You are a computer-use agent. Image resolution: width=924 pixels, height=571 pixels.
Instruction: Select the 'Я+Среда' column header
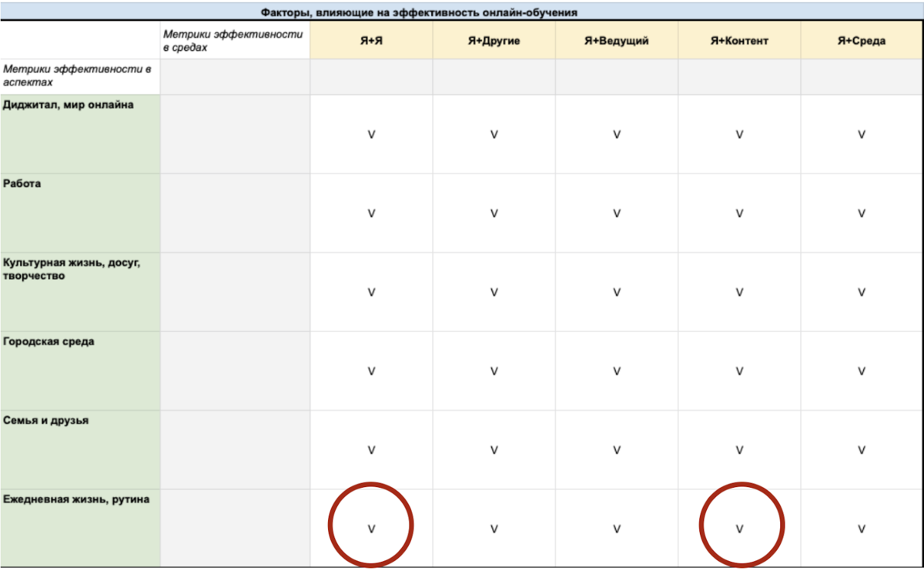[x=862, y=41]
